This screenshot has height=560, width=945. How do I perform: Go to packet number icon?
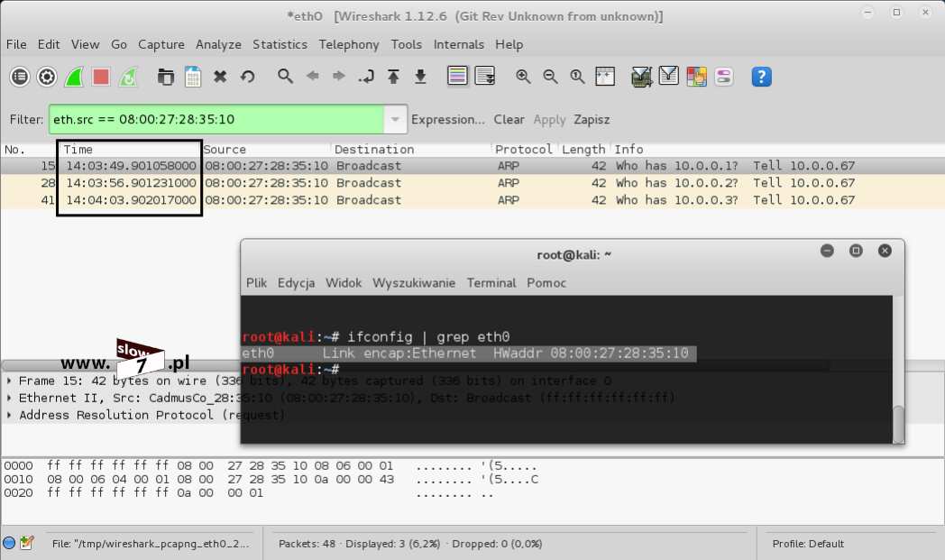coord(366,77)
